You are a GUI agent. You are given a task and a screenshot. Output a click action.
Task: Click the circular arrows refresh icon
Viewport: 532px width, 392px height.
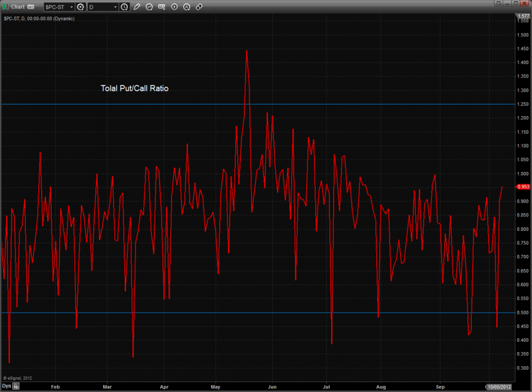[149, 7]
